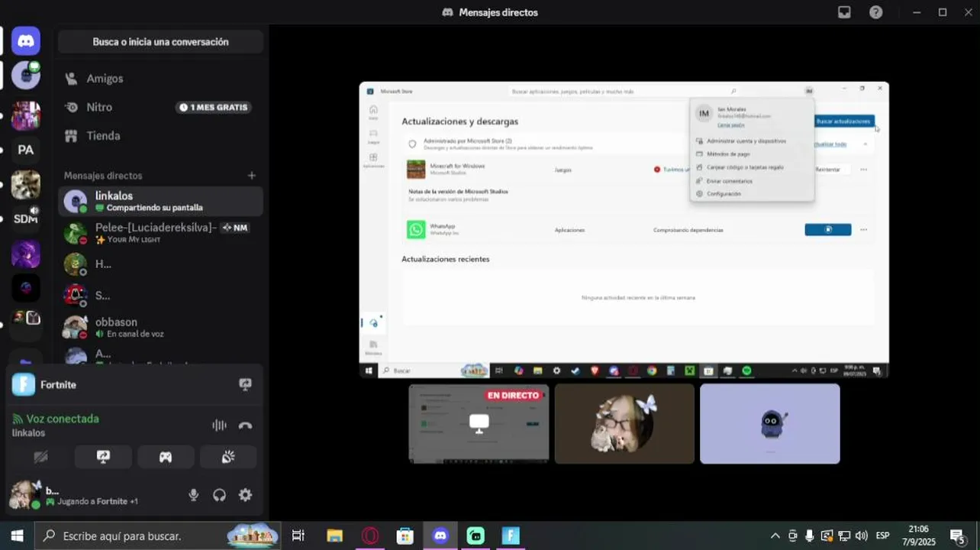The width and height of the screenshot is (980, 550).
Task: Switch to Fortnite on the taskbar
Action: coord(511,536)
